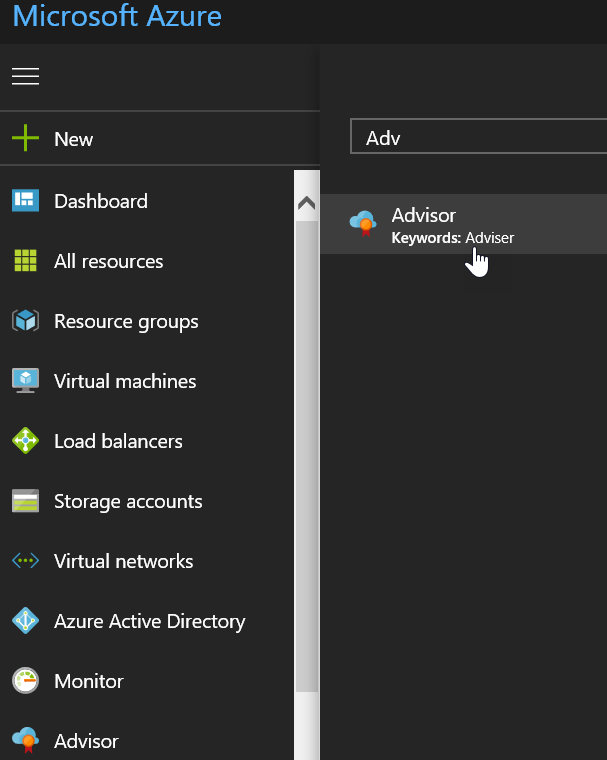This screenshot has width=607, height=760.
Task: Click the Virtual machines monitor icon
Action: click(x=25, y=381)
